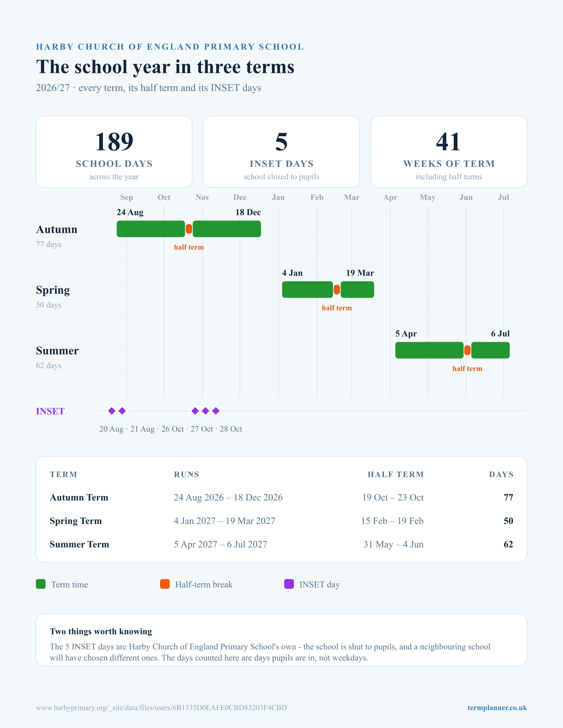Screen dimensions: 563x728
Task: Click the green Term time legend swatch
Action: click(x=41, y=584)
